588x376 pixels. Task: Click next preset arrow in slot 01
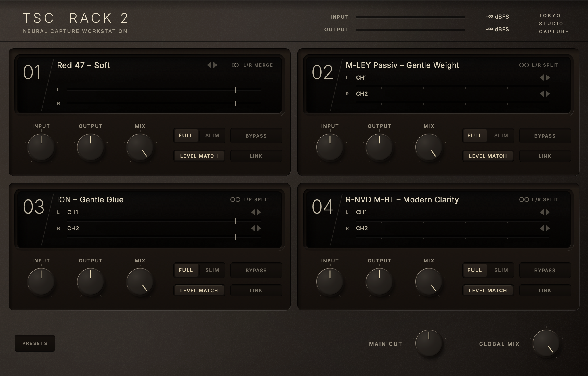(215, 65)
